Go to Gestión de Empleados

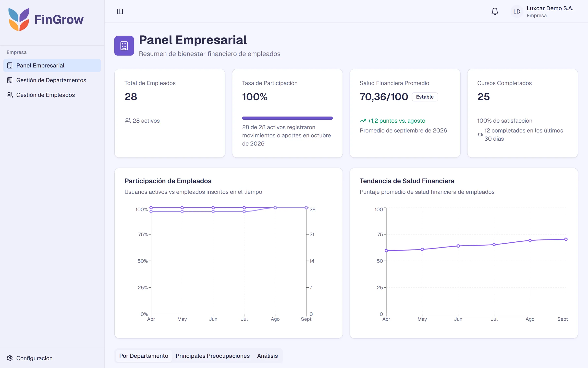pos(52,95)
